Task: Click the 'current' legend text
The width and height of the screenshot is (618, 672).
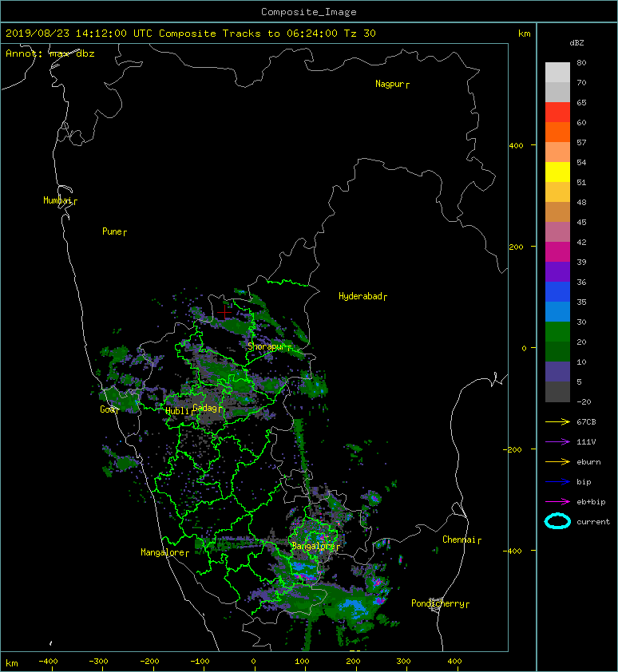Action: click(593, 522)
